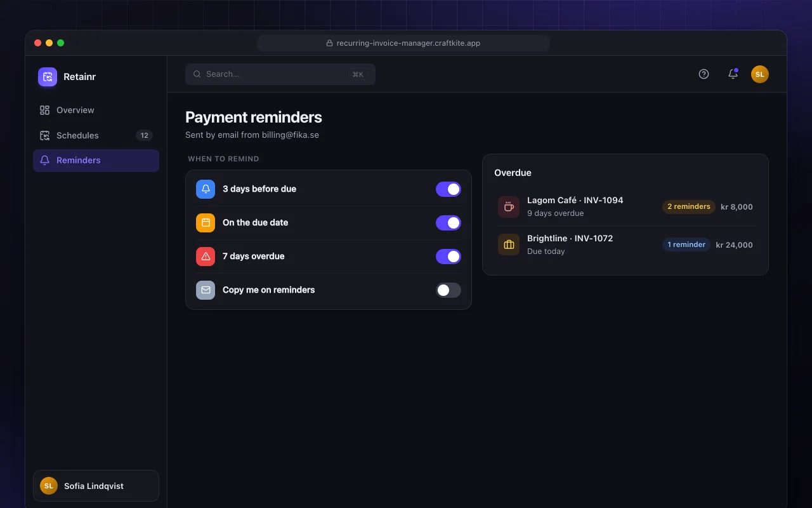Click the briefcase icon for Brightline
The width and height of the screenshot is (812, 508).
(x=509, y=245)
